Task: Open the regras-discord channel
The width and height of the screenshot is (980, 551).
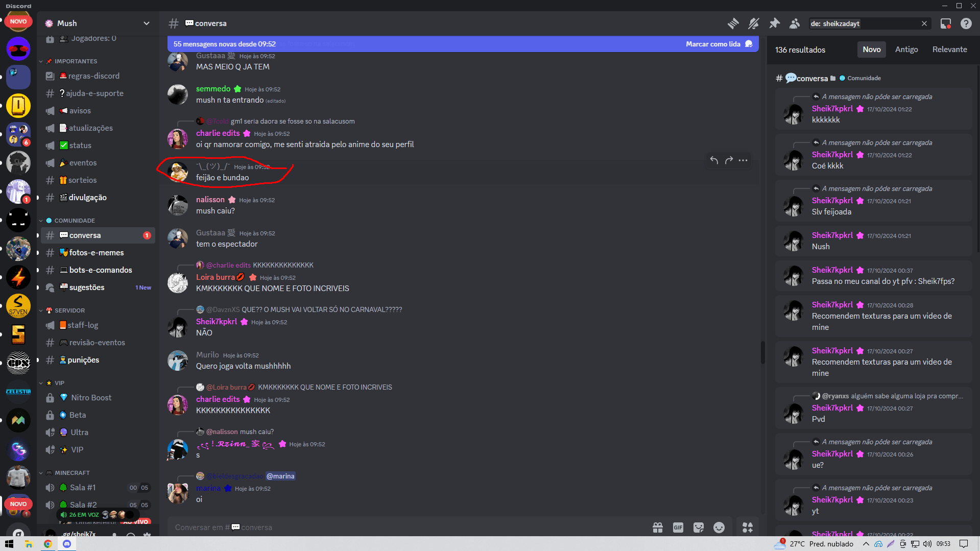Action: pyautogui.click(x=98, y=76)
